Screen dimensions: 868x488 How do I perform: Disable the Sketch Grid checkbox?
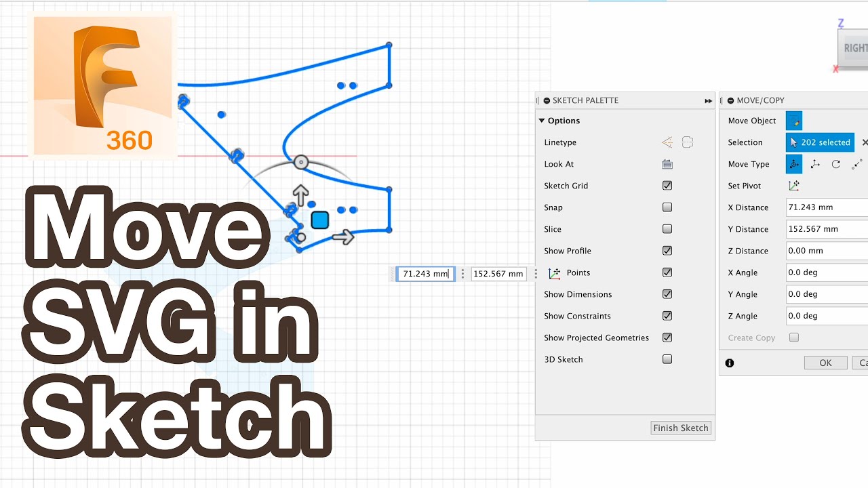(667, 186)
